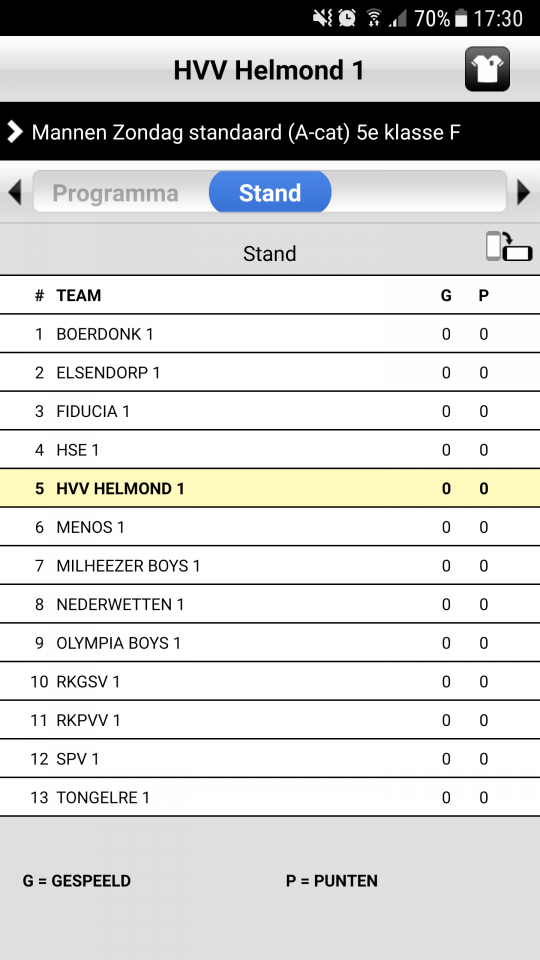Switch to the Programma tab

coord(116,193)
